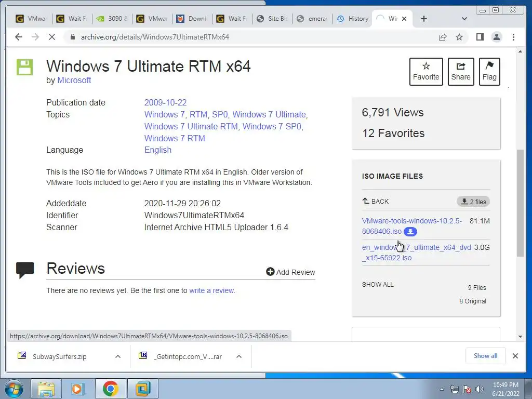
Task: Open the Microsoft creator link
Action: [x=74, y=81]
